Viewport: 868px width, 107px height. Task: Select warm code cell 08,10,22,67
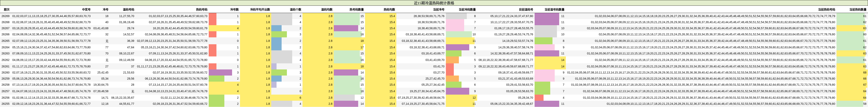[127, 54]
